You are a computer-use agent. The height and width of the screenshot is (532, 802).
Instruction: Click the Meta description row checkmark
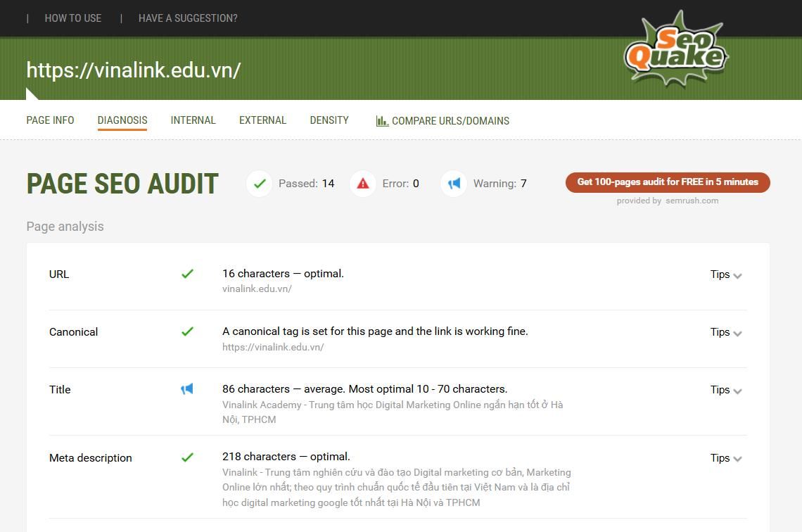point(187,457)
